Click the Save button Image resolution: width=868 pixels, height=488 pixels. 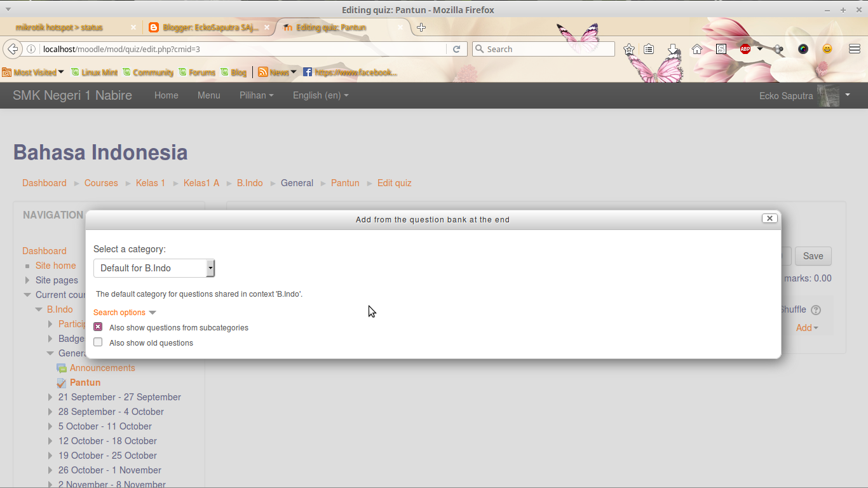[813, 256]
